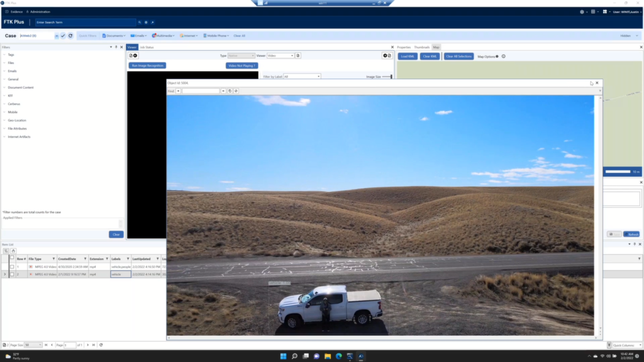Click the Clear button under Applied Filters
Screen dimensions: 644x362
click(116, 234)
